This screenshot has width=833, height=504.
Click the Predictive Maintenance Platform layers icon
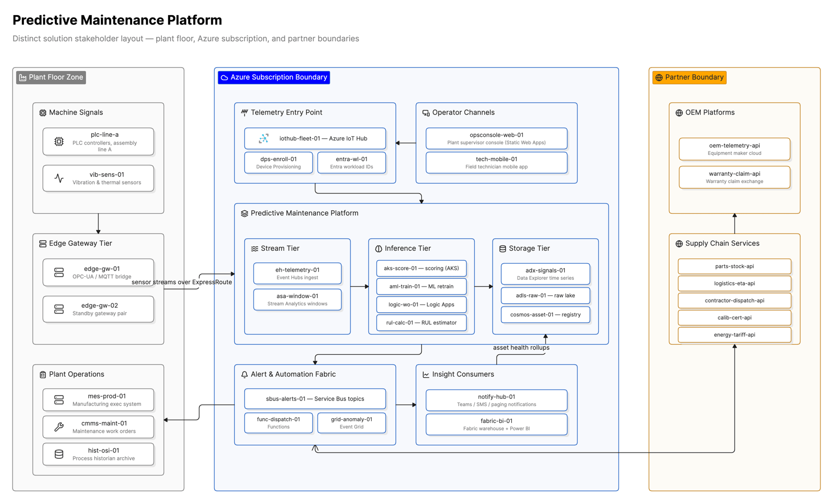point(244,213)
